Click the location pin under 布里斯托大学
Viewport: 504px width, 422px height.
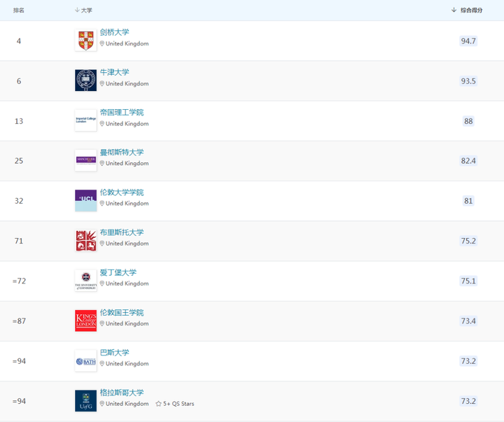click(102, 244)
